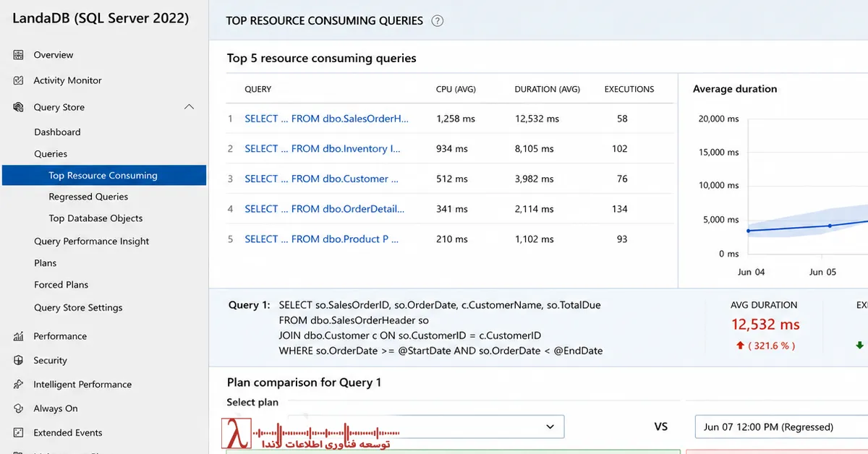Open Security section in sidebar
This screenshot has height=454, width=868.
pos(50,360)
